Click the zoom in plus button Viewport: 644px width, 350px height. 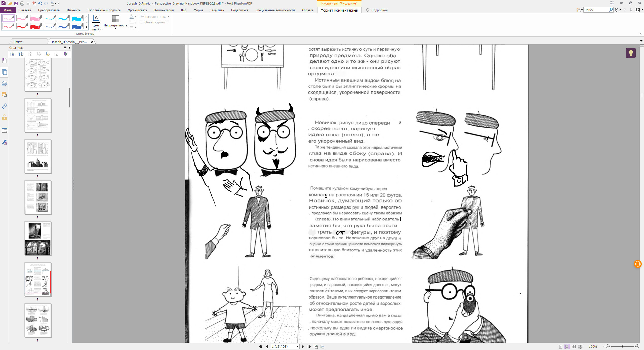click(637, 346)
